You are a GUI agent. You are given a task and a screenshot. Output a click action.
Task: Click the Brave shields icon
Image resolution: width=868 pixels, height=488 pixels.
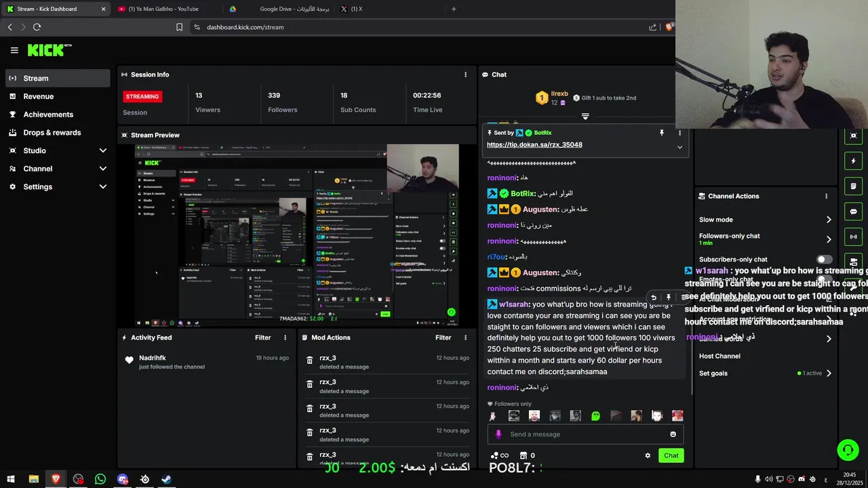point(669,27)
